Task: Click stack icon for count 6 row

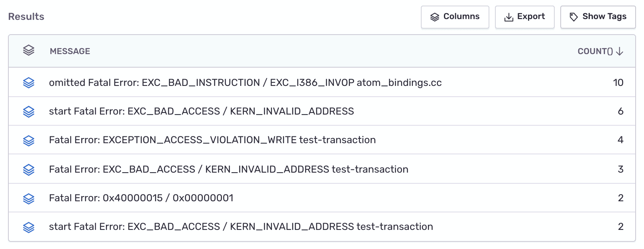Action: pyautogui.click(x=29, y=112)
